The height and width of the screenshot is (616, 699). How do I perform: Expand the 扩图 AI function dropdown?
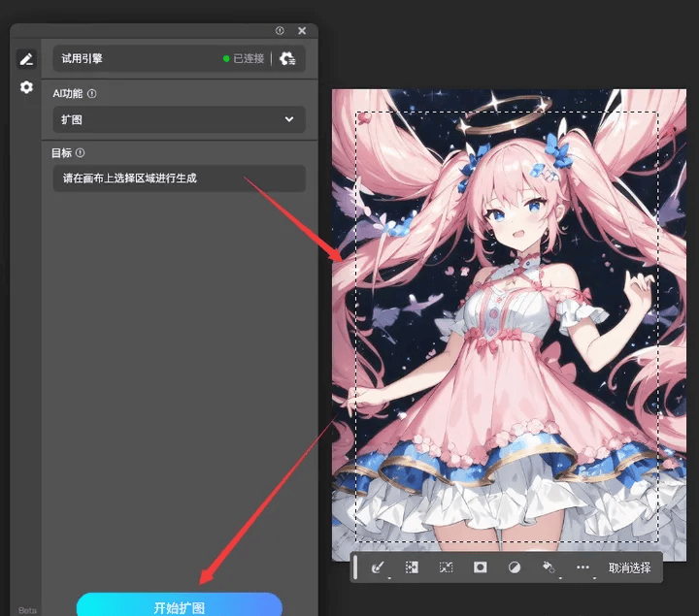click(180, 119)
